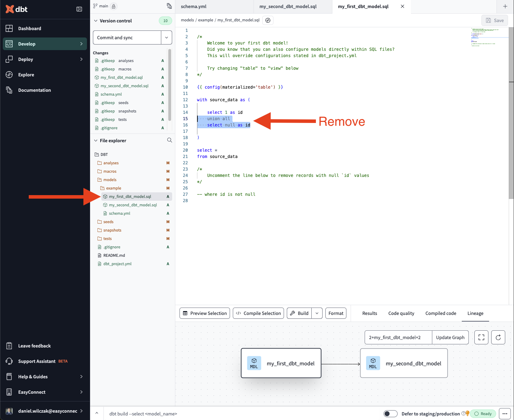The height and width of the screenshot is (420, 514).
Task: Open Help & Guides menu
Action: [x=45, y=377]
